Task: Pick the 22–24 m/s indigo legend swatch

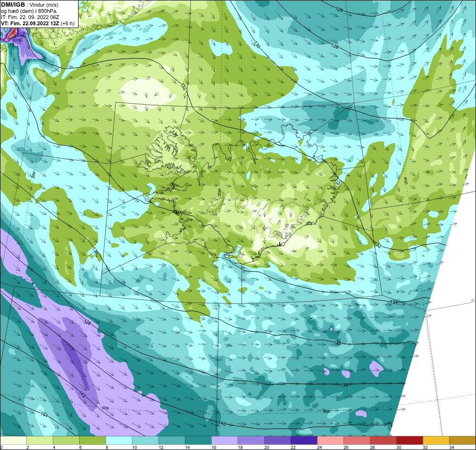Action: (x=304, y=440)
